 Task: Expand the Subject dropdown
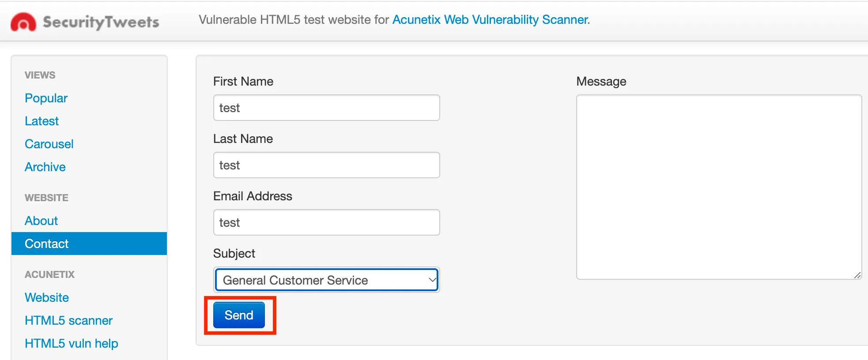[x=326, y=280]
